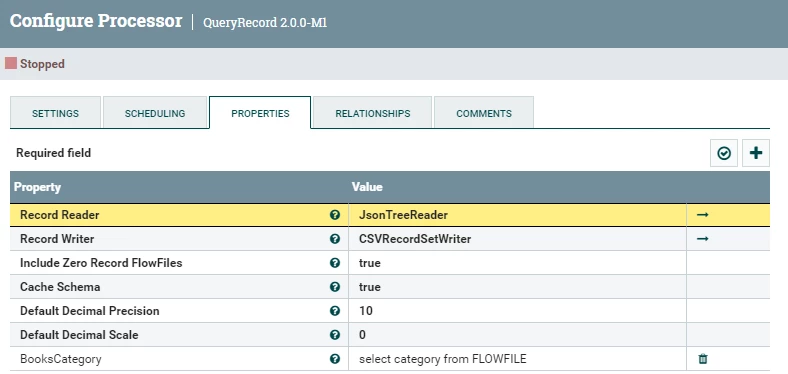This screenshot has width=788, height=374.
Task: Add a new property with plus icon
Action: coord(756,153)
